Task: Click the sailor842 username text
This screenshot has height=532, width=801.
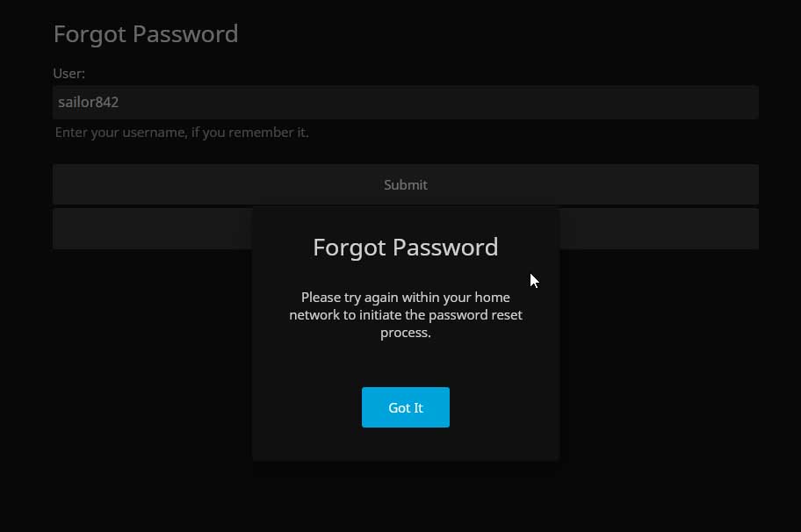Action: [x=88, y=102]
